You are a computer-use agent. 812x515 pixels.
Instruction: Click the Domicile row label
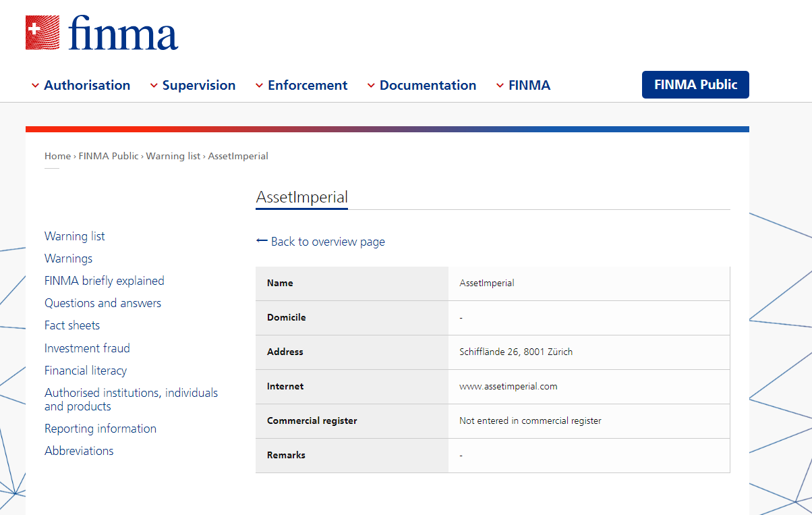287,317
